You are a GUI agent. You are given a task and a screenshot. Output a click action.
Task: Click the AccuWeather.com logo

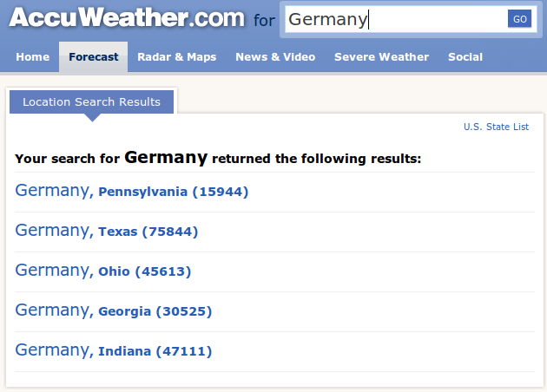coord(127,17)
